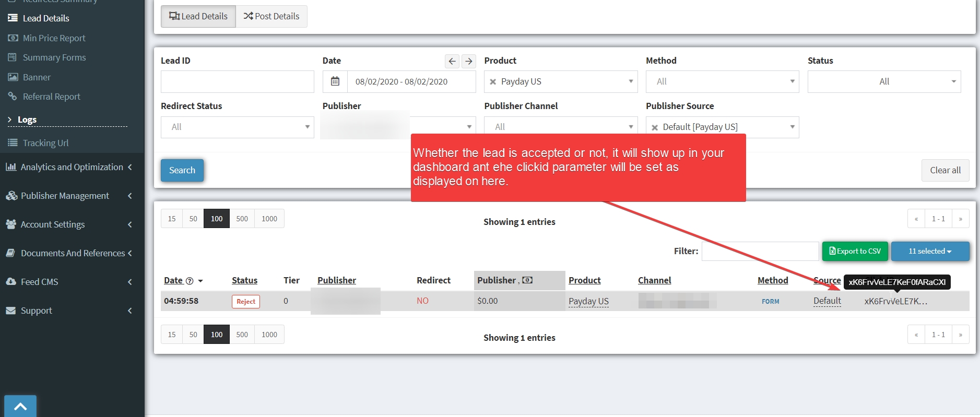Open the Redirect Status dropdown
The height and width of the screenshot is (417, 980).
coord(237,127)
